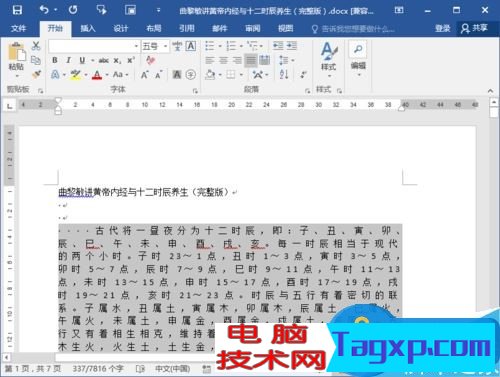Open the Font dialog launcher
Image resolution: width=500 pixels, height=377 pixels.
tap(195, 91)
